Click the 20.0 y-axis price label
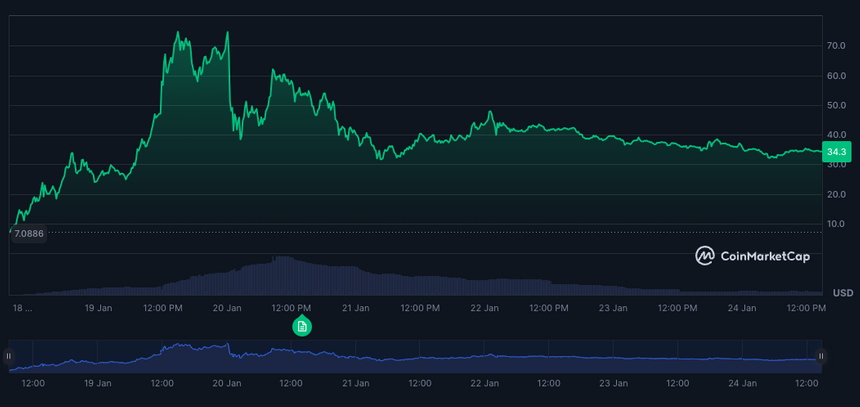 pyautogui.click(x=837, y=194)
